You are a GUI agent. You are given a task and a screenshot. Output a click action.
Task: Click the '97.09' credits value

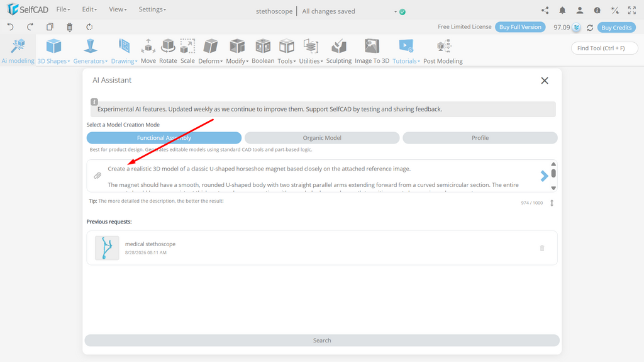click(562, 27)
